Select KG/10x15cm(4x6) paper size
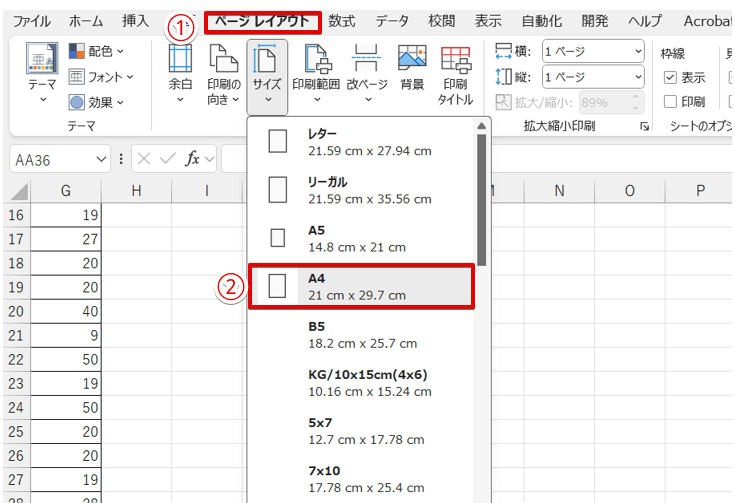Screen dimensions: 735x503 tap(361, 383)
